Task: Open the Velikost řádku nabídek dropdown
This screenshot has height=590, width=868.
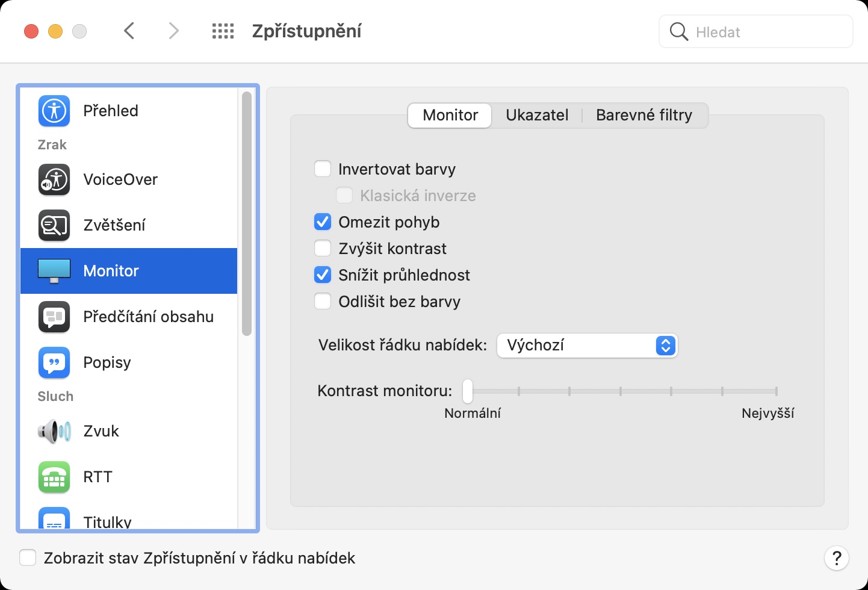Action: [x=587, y=346]
